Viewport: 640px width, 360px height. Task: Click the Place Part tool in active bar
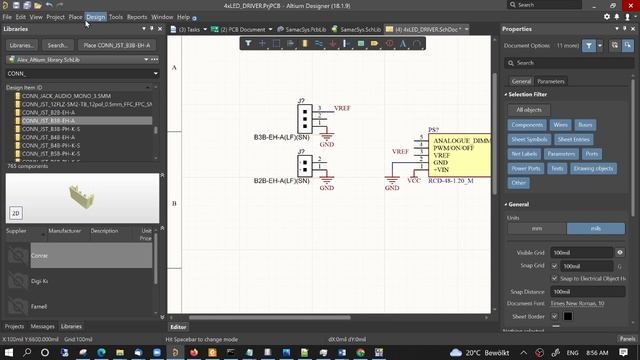pyautogui.click(x=304, y=43)
